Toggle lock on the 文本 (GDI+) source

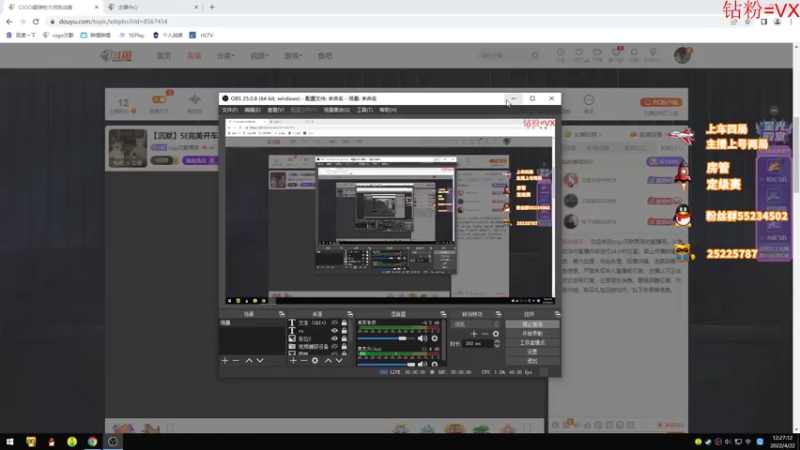pyautogui.click(x=344, y=323)
